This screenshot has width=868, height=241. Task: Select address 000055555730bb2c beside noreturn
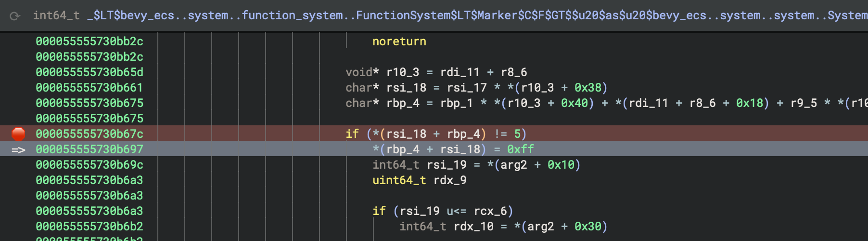(x=89, y=41)
